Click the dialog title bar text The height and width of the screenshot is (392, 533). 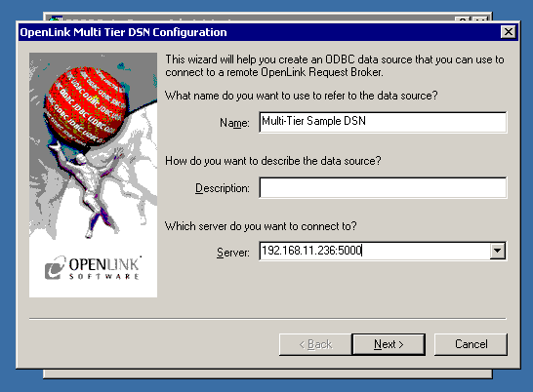123,32
